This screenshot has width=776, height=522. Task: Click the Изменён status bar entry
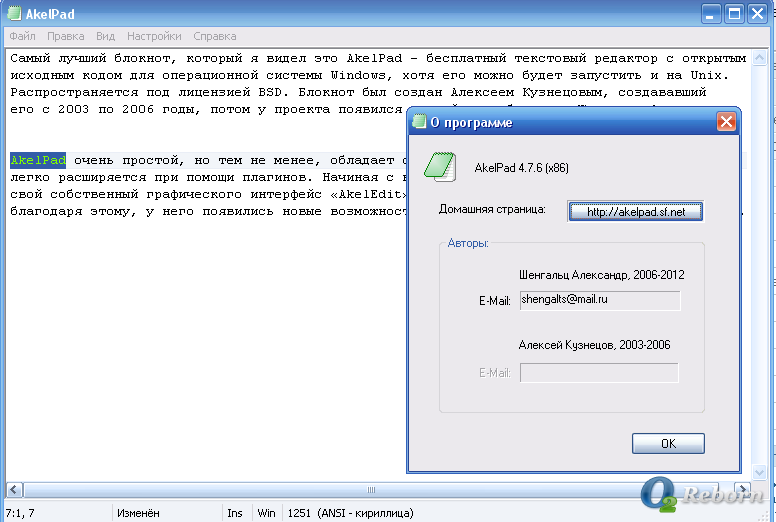[138, 513]
